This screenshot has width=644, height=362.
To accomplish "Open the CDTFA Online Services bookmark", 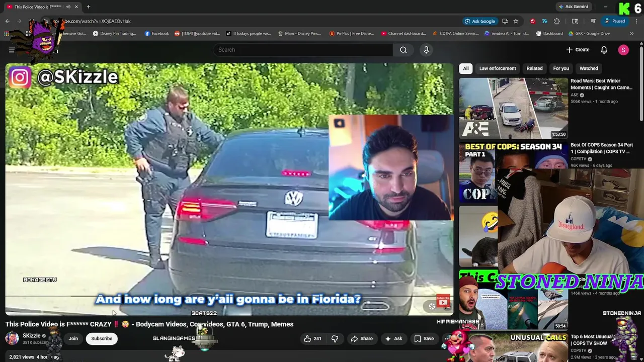I will pyautogui.click(x=455, y=34).
